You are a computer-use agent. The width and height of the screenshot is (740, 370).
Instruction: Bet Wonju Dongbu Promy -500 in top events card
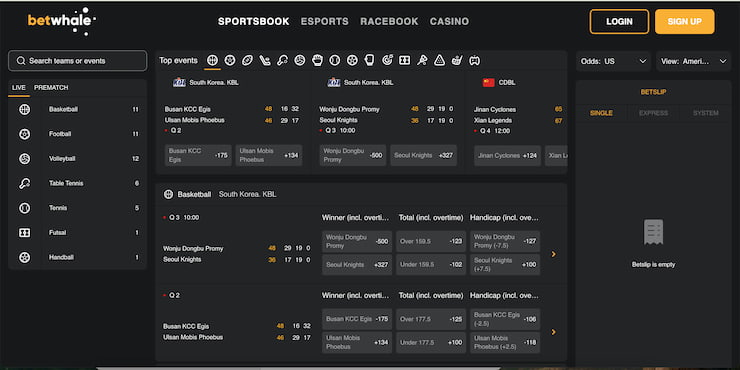tap(353, 155)
